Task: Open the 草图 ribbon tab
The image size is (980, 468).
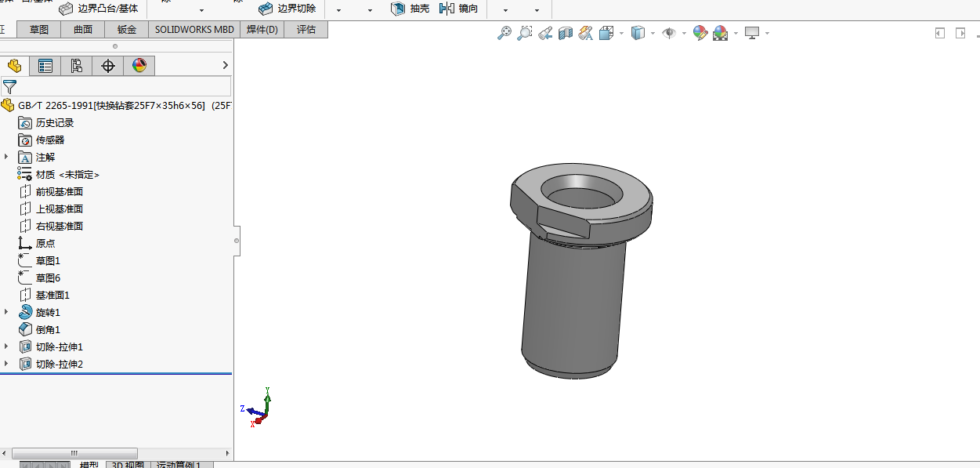Action: (39, 30)
